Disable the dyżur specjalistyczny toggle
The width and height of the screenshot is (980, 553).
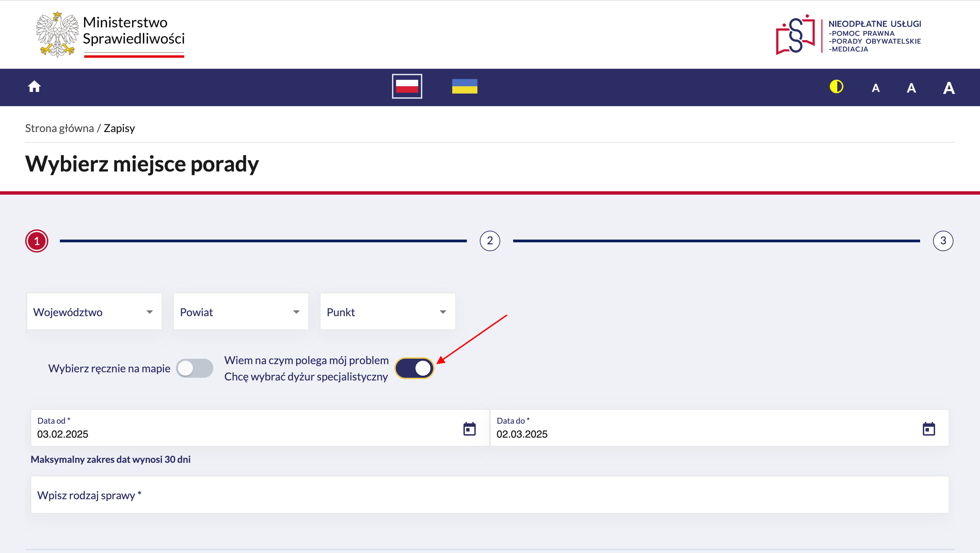click(x=415, y=368)
